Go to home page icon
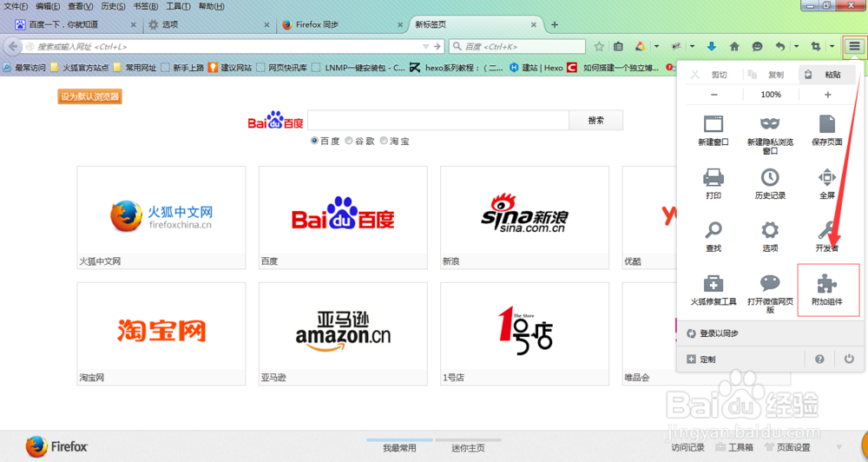 [734, 47]
